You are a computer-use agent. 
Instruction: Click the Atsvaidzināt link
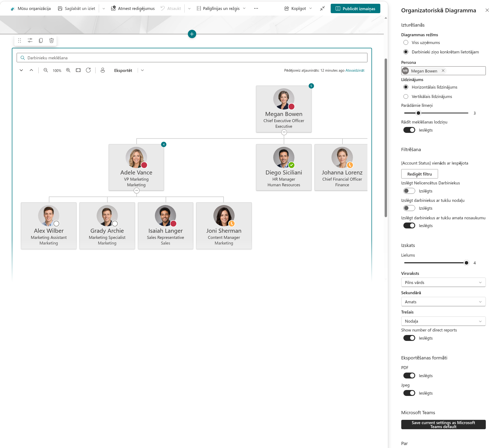(x=355, y=71)
